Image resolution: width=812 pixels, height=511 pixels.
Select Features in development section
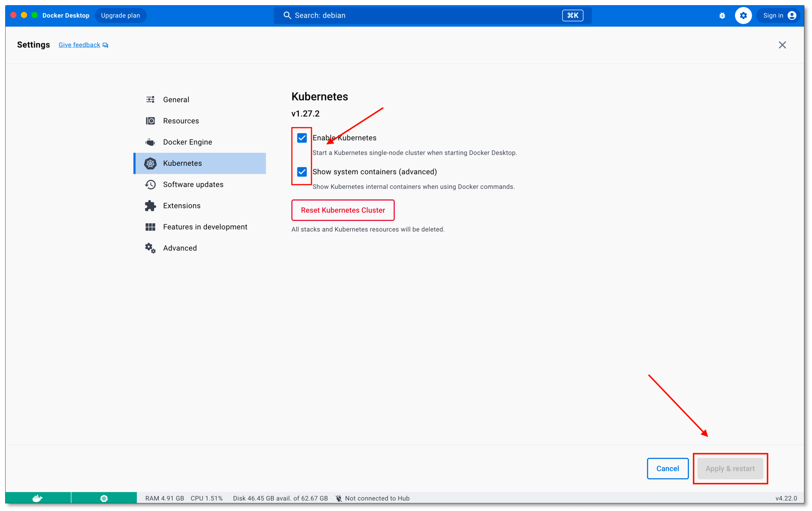pos(205,227)
